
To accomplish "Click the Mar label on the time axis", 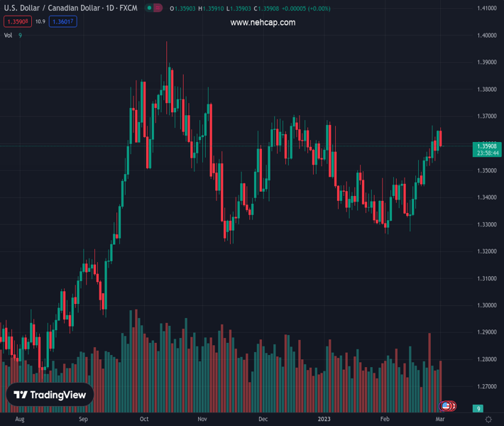I will click(440, 420).
